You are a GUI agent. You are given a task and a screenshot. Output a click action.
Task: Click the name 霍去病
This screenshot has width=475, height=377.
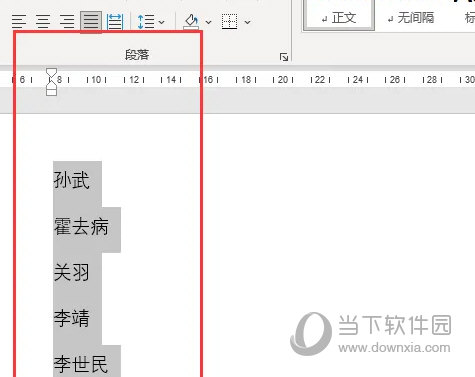pos(81,227)
